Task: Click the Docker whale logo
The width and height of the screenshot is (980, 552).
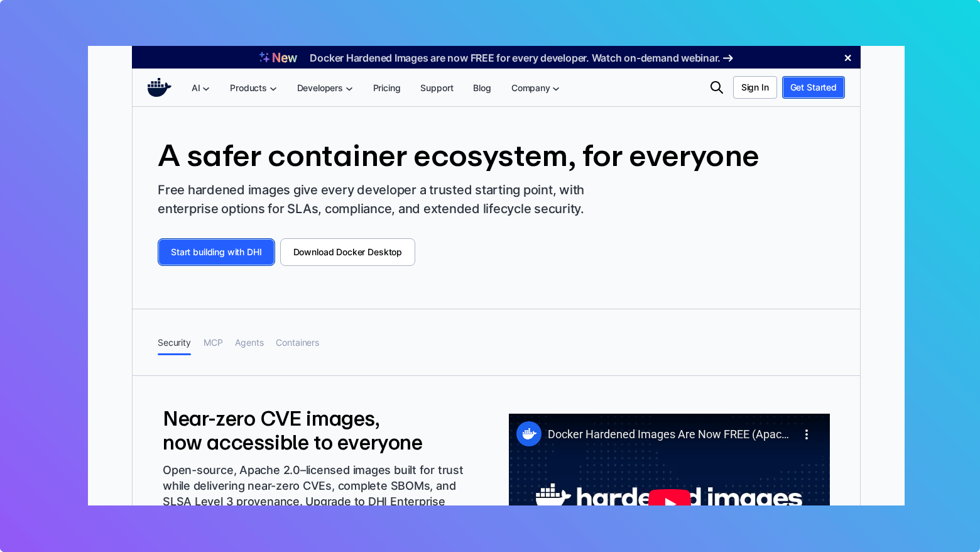Action: click(159, 87)
